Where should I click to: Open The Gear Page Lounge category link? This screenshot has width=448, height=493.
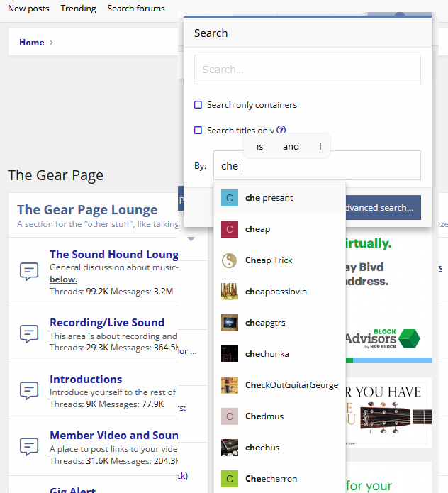click(x=87, y=209)
